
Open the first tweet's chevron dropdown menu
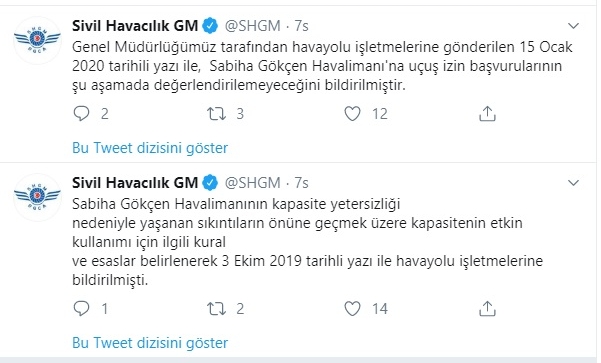point(573,26)
